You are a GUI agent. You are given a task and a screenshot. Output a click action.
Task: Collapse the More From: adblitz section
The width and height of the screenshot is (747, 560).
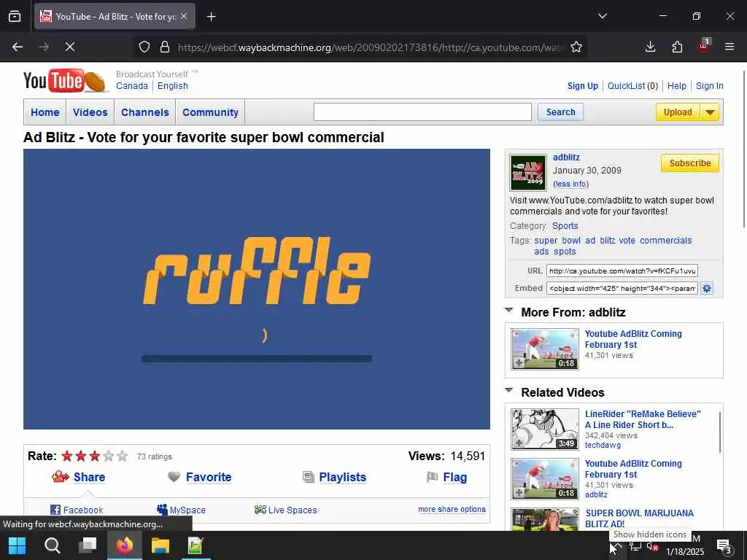click(508, 311)
